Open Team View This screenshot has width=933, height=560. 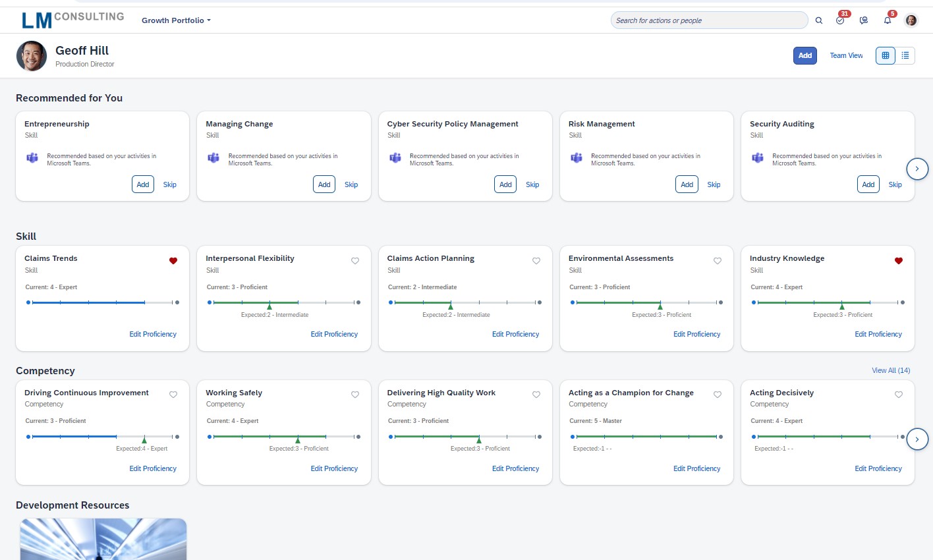(x=846, y=55)
